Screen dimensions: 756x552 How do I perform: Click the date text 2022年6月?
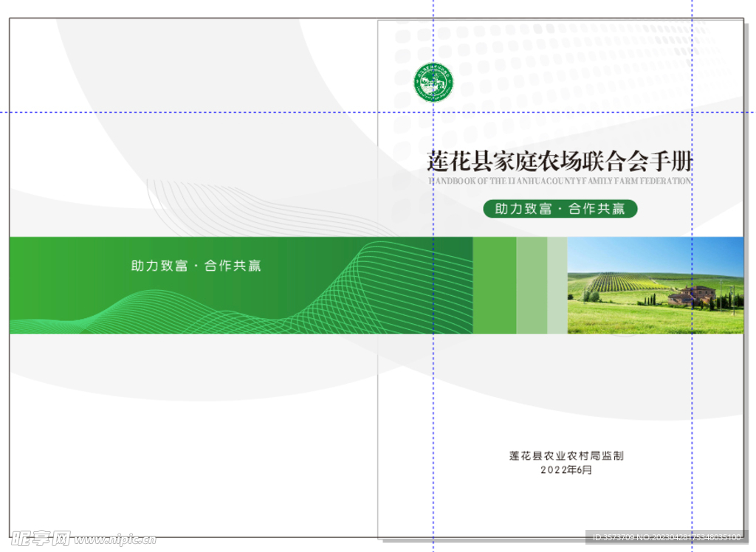566,469
